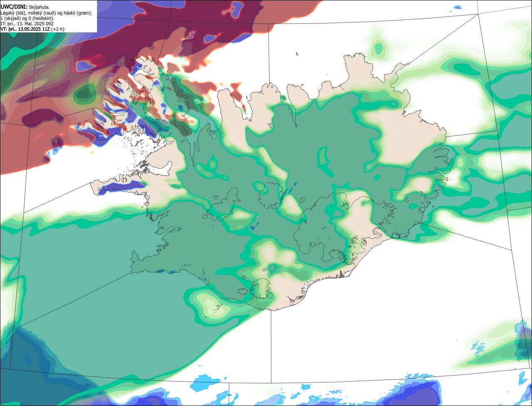Click the '1 (skýjað) og 0 (heiðskírt).' line
This screenshot has height=406, width=532.
click(27, 18)
